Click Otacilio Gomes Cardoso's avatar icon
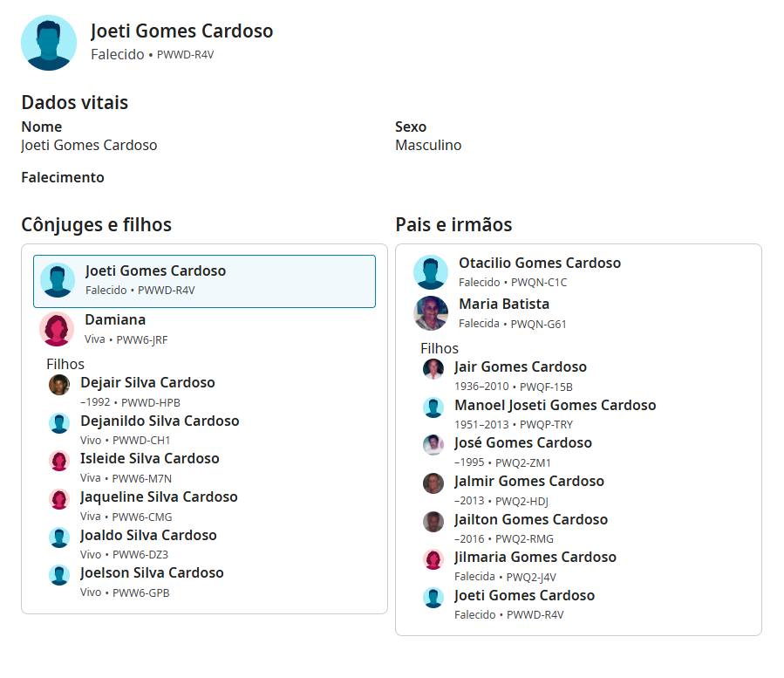The height and width of the screenshot is (678, 784). point(431,272)
